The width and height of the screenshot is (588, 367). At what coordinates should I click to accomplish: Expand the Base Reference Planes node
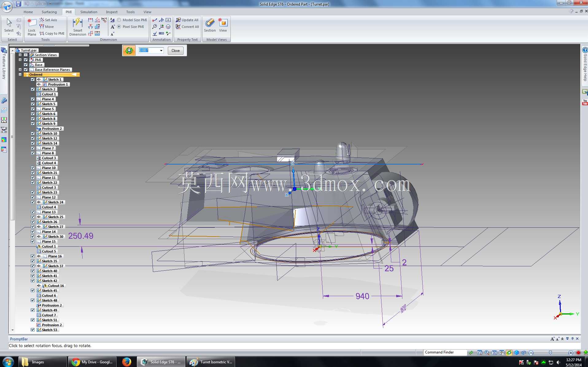pos(20,70)
